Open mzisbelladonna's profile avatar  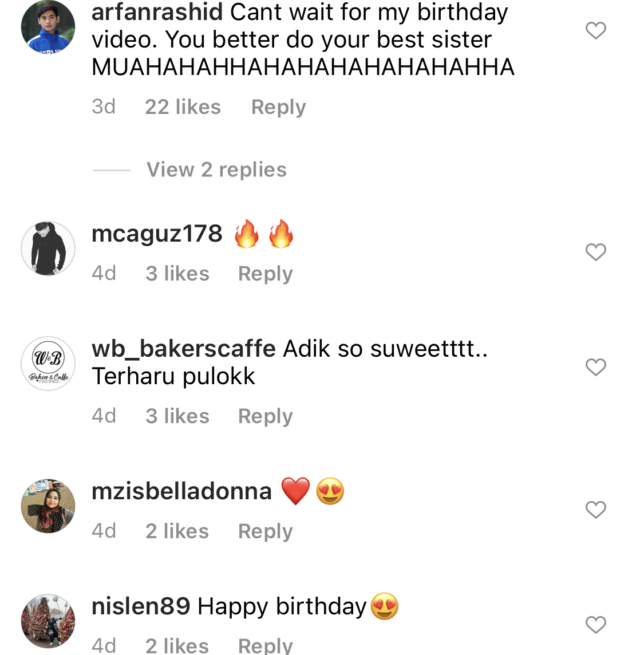pos(48,506)
